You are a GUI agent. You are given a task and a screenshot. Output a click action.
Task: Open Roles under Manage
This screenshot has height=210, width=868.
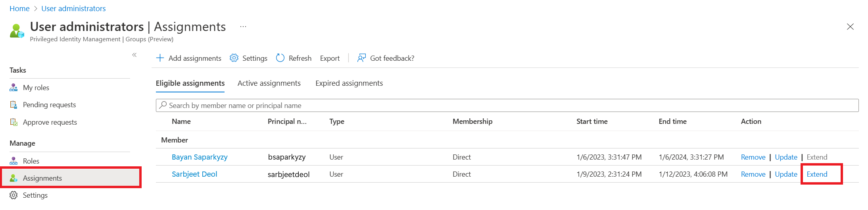31,161
